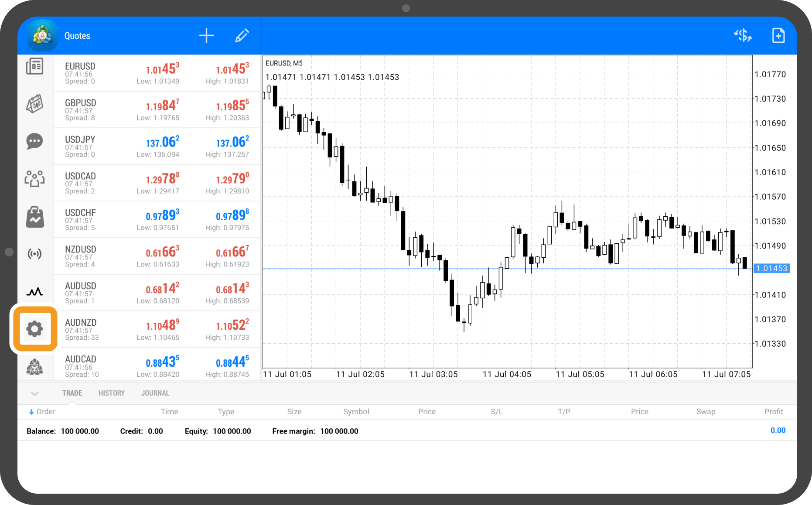Select the USDJPY quote row
Screen dimensions: 812x505
point(157,147)
